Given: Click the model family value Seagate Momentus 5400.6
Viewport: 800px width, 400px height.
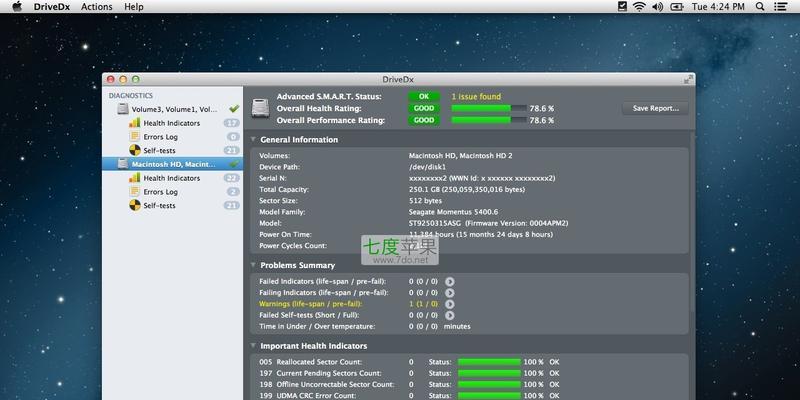Looking at the screenshot, I should coord(453,212).
